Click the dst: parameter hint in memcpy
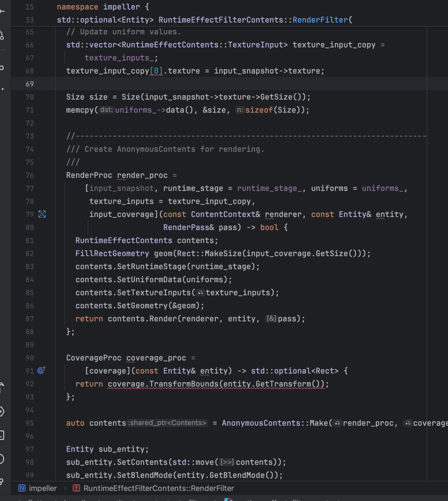Image resolution: width=448 pixels, height=501 pixels. tap(107, 110)
